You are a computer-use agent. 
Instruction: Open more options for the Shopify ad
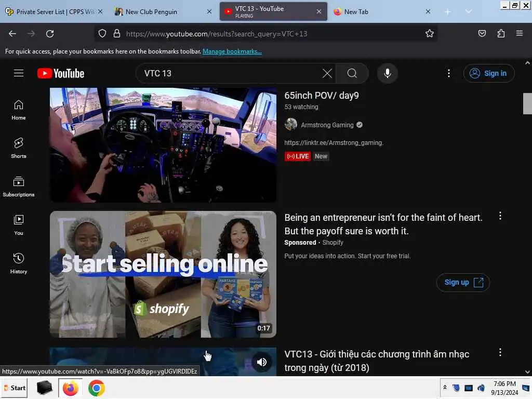coord(500,216)
